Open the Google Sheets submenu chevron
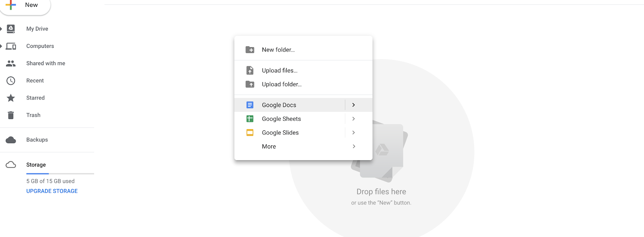The height and width of the screenshot is (237, 644). tap(353, 119)
